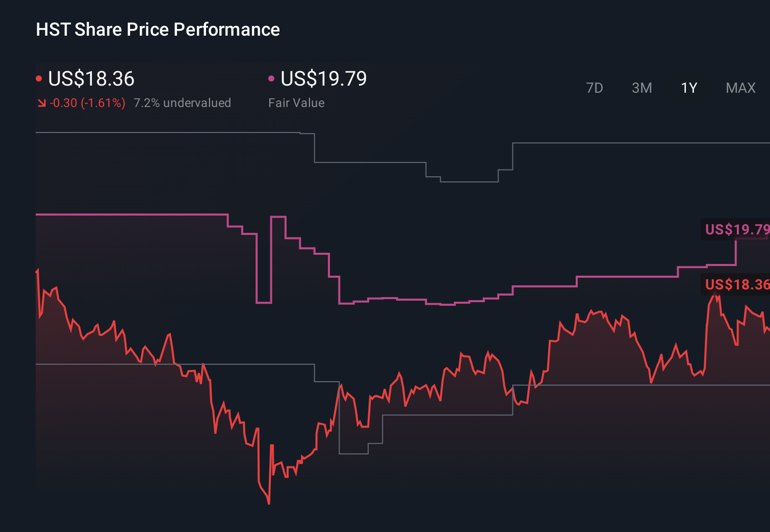Viewport: 770px width, 532px height.
Task: Switch chart to 3M period
Action: point(641,88)
